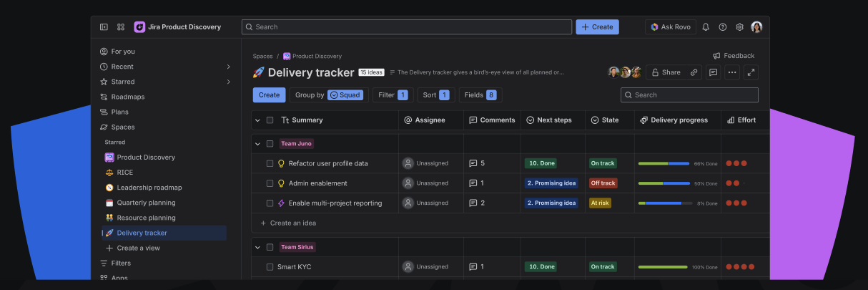This screenshot has width=868, height=290.
Task: Click Product Discovery icon in breadcrumb
Action: [x=287, y=56]
